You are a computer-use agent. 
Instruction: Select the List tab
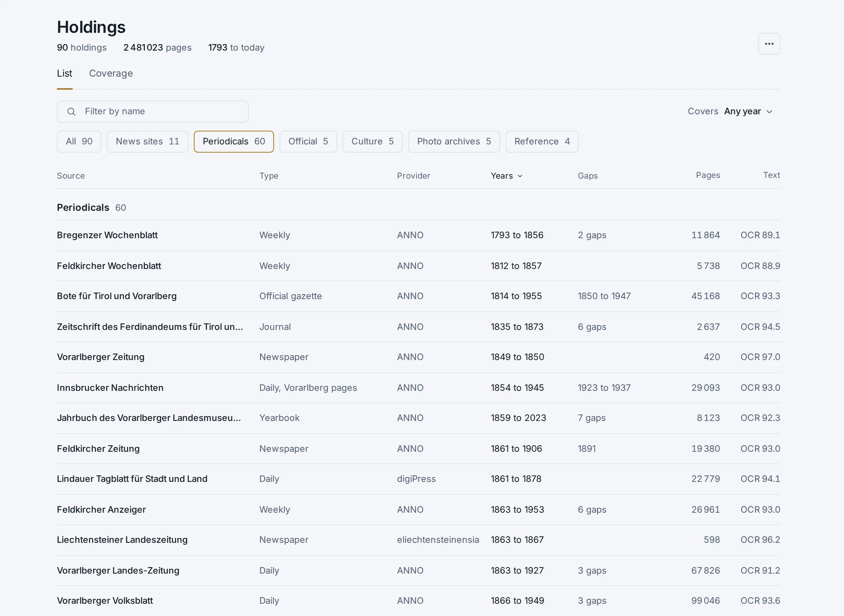(x=65, y=73)
